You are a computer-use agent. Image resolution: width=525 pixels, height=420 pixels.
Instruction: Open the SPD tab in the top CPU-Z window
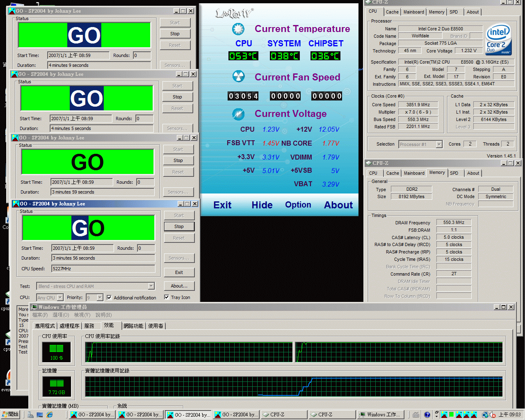pyautogui.click(x=454, y=12)
